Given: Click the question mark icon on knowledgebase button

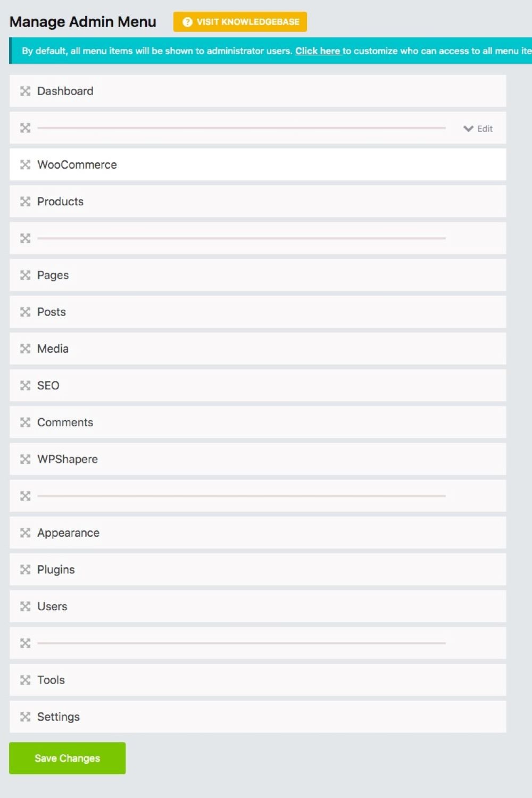Looking at the screenshot, I should click(187, 22).
